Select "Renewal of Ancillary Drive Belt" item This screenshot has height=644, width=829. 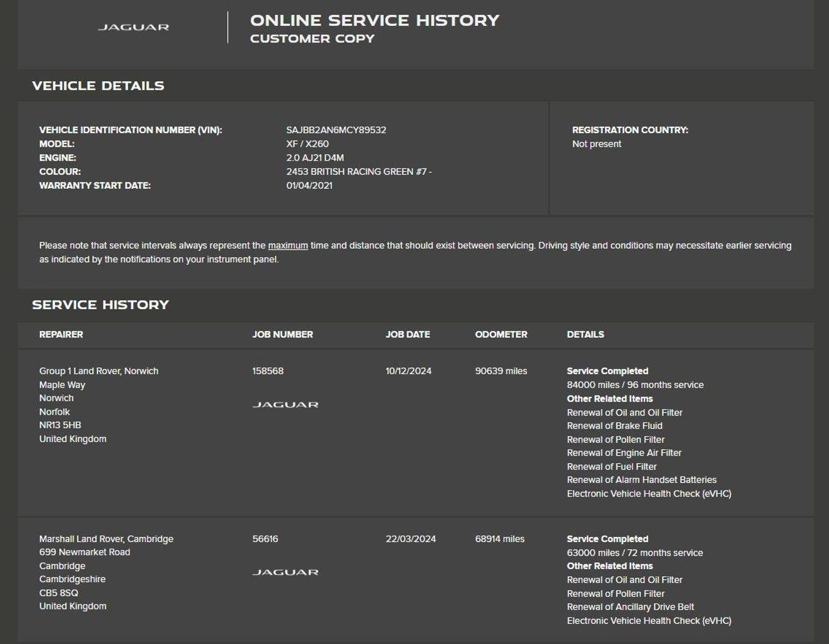tap(630, 607)
